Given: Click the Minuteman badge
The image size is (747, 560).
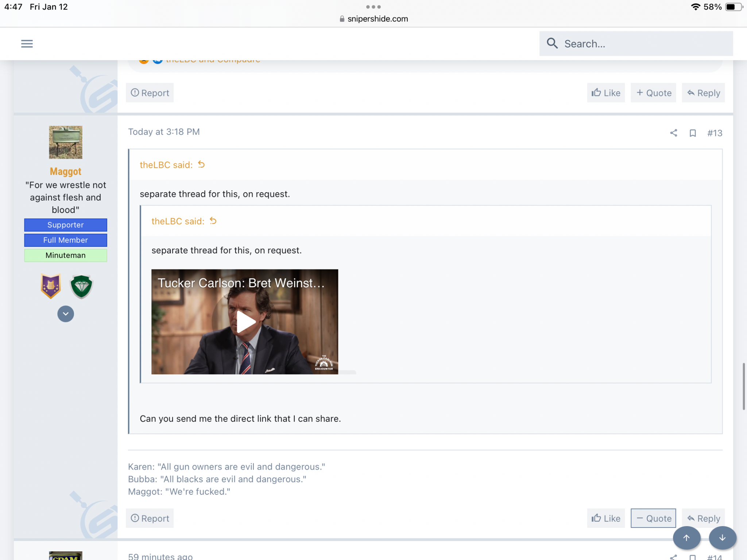Looking at the screenshot, I should (66, 255).
